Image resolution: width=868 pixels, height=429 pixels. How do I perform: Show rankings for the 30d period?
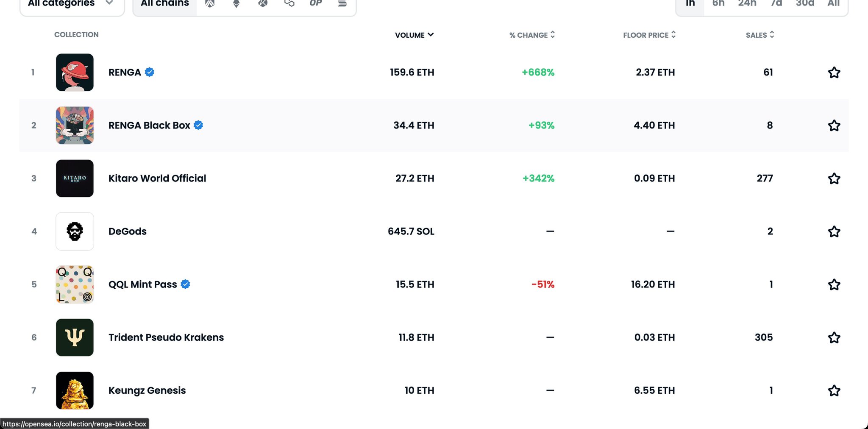pyautogui.click(x=805, y=4)
